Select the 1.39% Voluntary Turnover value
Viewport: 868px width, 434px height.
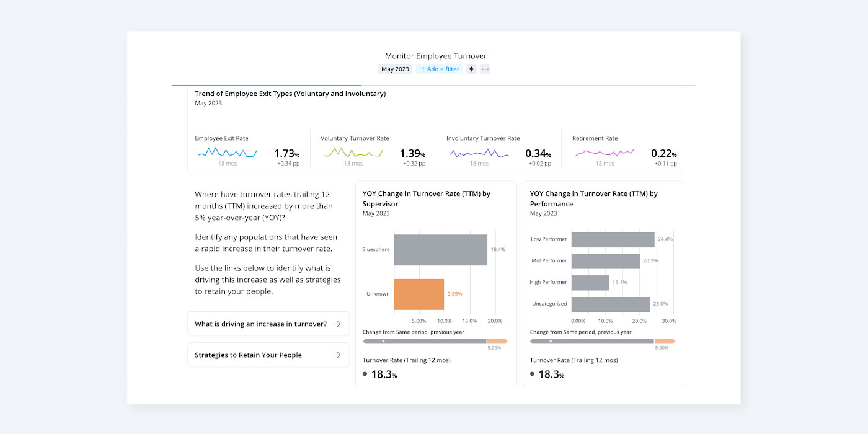[x=412, y=153]
